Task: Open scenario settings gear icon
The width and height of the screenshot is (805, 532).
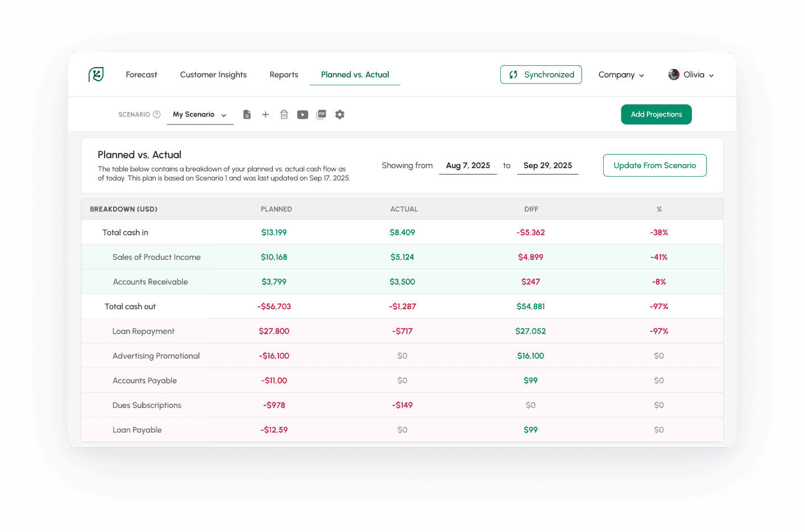Action: click(x=340, y=114)
